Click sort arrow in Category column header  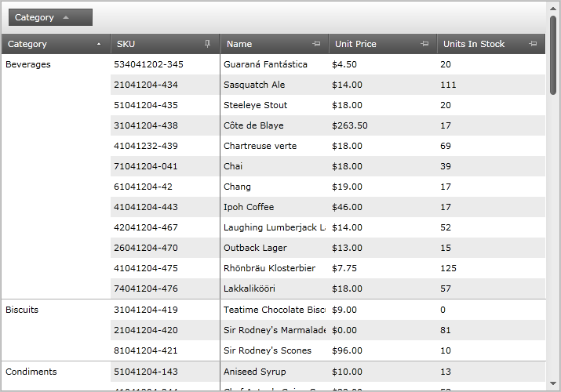click(x=98, y=45)
